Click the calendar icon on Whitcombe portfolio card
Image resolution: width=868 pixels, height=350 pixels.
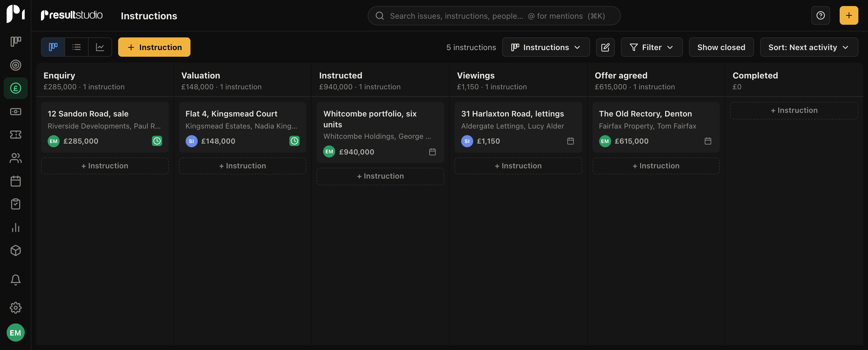click(432, 152)
